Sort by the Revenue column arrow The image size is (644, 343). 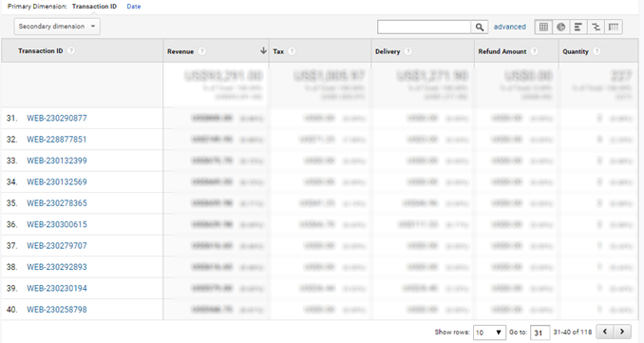point(263,50)
